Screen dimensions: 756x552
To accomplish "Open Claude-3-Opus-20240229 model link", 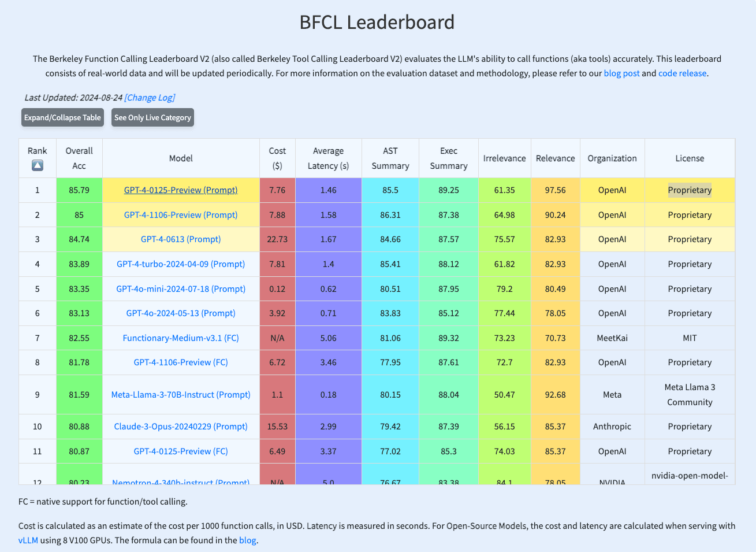I will tap(181, 426).
